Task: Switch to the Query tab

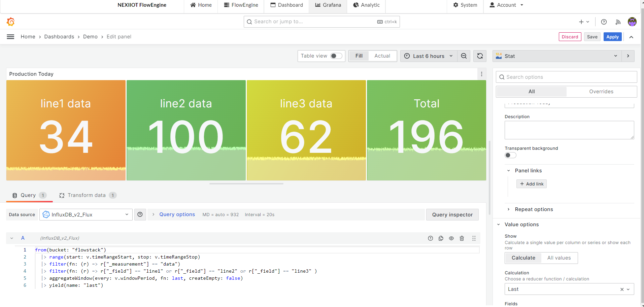Action: (29, 196)
